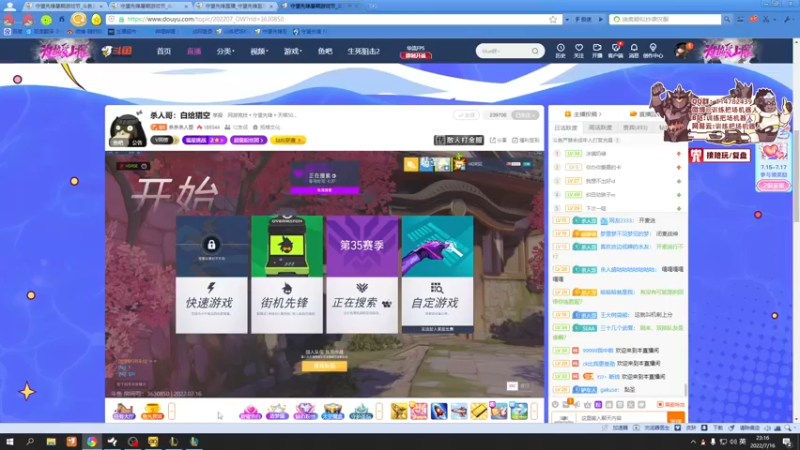Click the gold ticket gift icon
Image resolution: width=800 pixels, height=450 pixels.
(x=479, y=411)
